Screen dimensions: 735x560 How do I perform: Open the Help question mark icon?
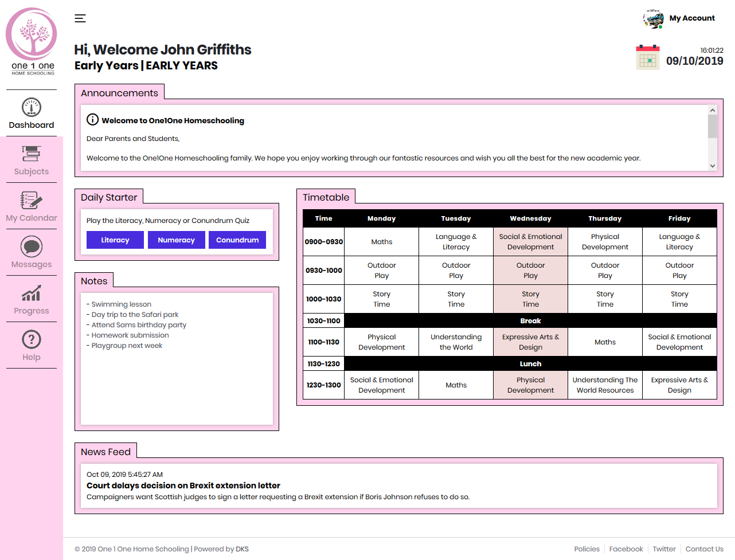[x=32, y=339]
